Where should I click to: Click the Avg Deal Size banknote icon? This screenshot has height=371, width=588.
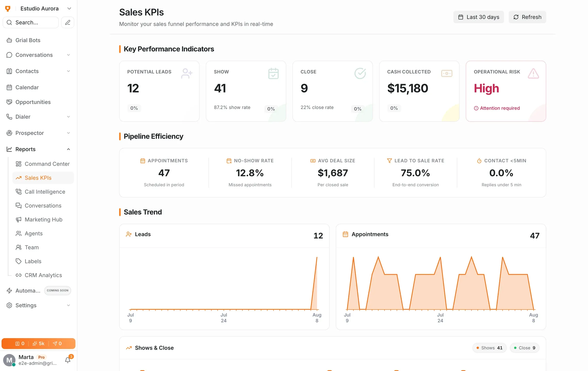313,161
